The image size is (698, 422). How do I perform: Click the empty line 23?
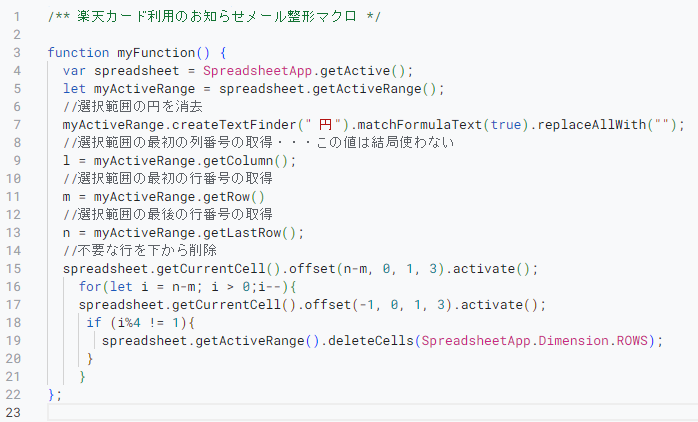click(373, 413)
